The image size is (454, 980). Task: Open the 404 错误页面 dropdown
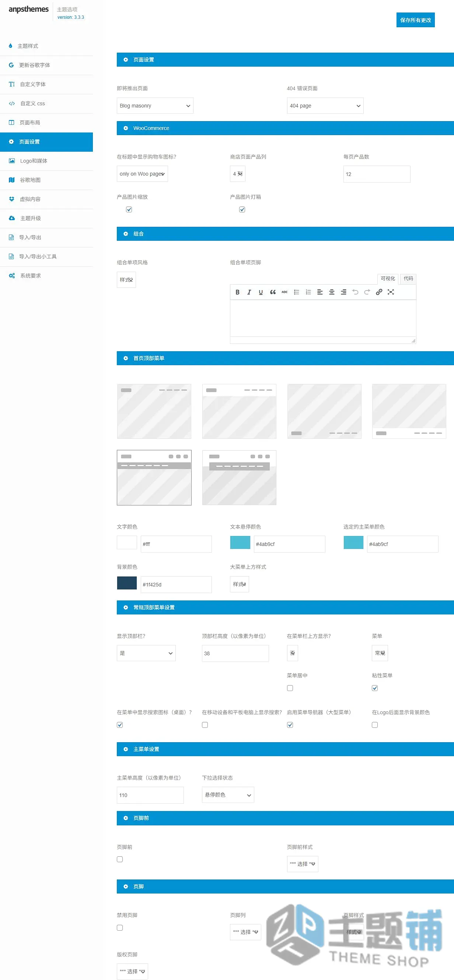point(325,106)
